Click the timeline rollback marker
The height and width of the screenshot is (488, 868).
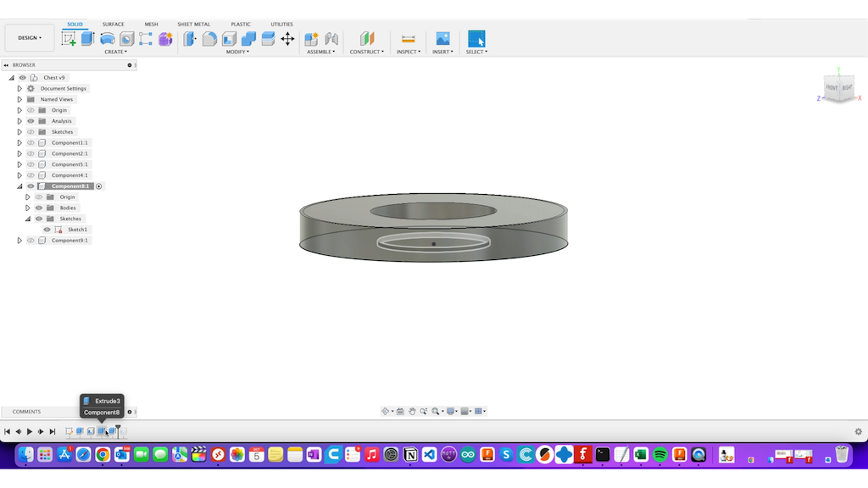(x=118, y=430)
